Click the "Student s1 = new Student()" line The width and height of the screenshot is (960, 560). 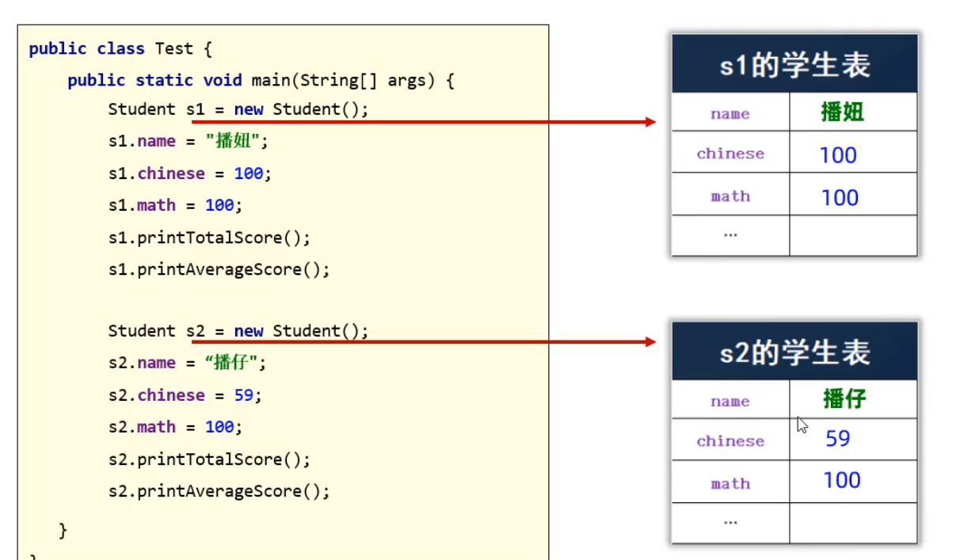[x=238, y=109]
